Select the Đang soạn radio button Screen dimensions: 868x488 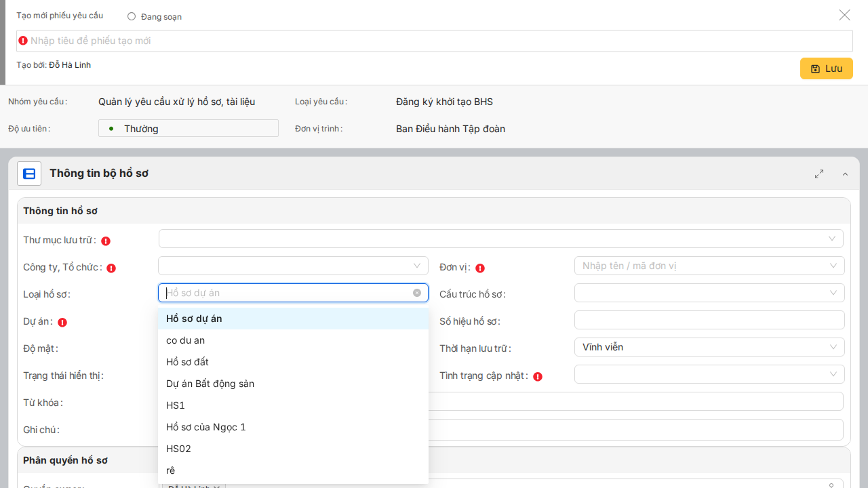132,16
